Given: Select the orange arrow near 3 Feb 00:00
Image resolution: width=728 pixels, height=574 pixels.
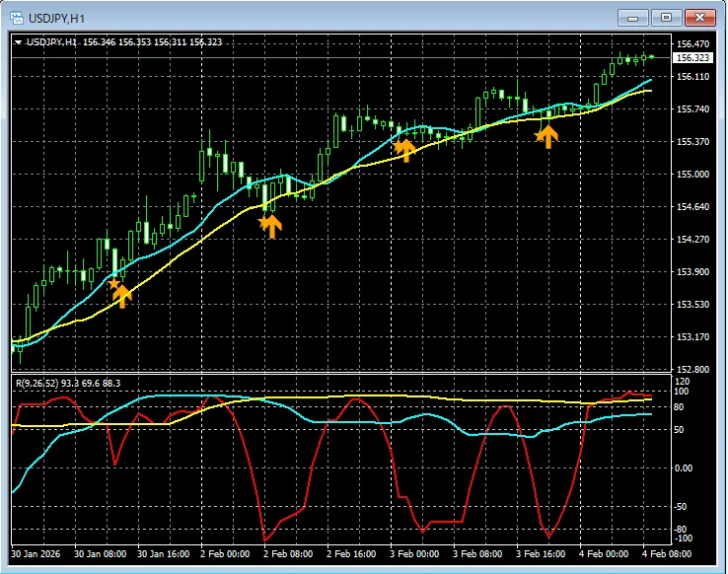Looking at the screenshot, I should point(405,149).
